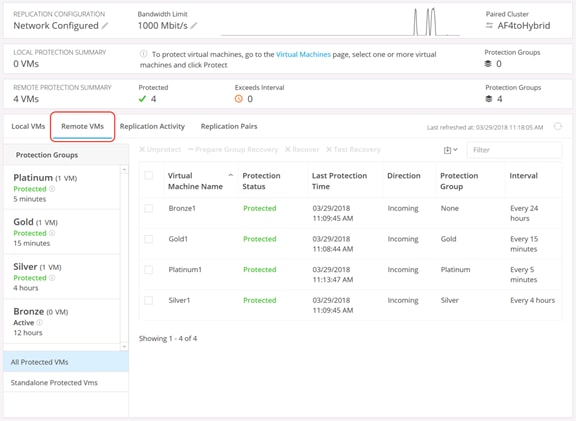Click info icon next to Gold Protected
Screen dimensions: 576x421
(x=52, y=233)
